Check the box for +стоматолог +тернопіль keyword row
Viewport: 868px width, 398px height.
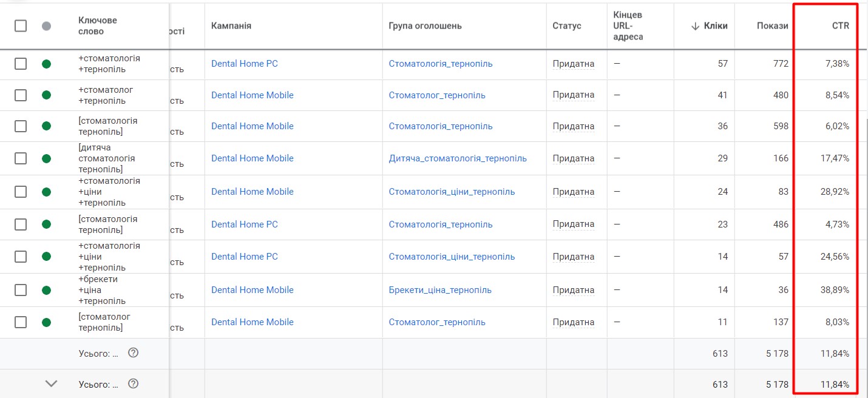[x=21, y=95]
